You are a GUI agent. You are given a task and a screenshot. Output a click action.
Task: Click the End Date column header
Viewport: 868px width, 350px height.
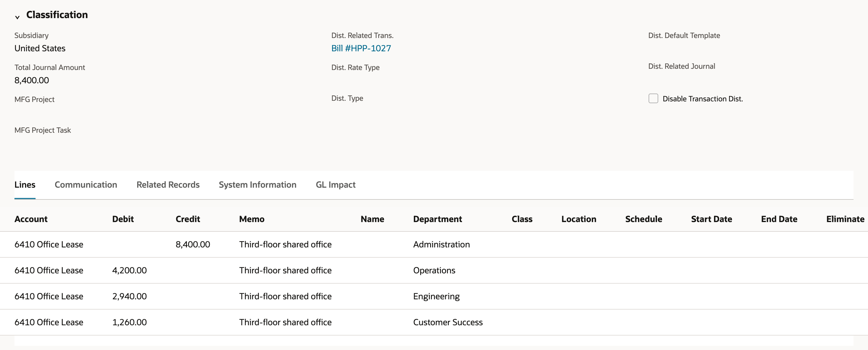click(x=779, y=219)
